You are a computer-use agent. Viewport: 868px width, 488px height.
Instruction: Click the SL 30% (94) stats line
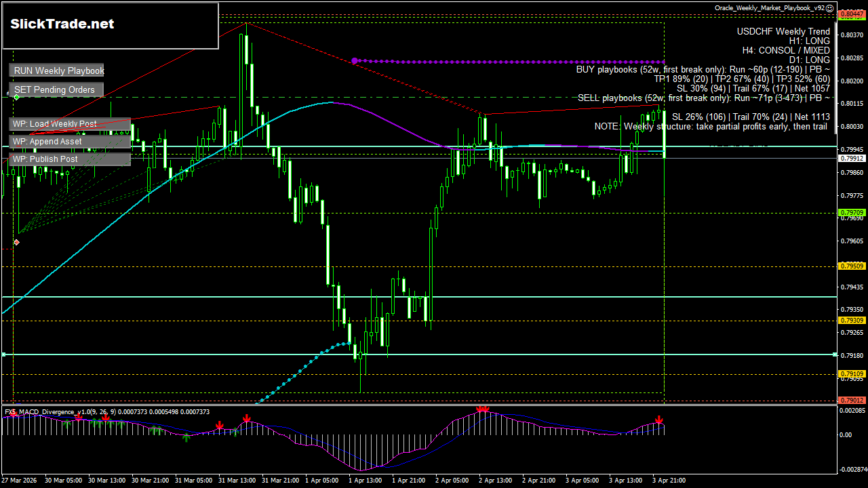tap(753, 88)
